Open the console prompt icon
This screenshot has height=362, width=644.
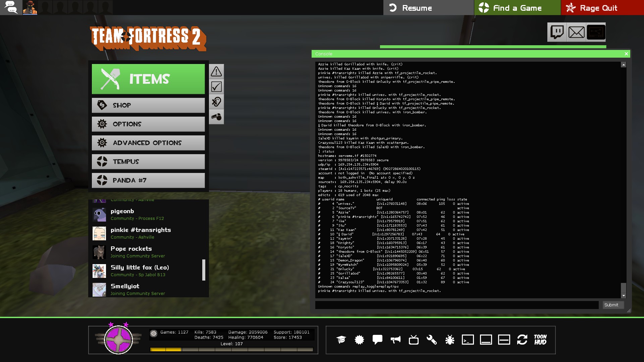468,340
